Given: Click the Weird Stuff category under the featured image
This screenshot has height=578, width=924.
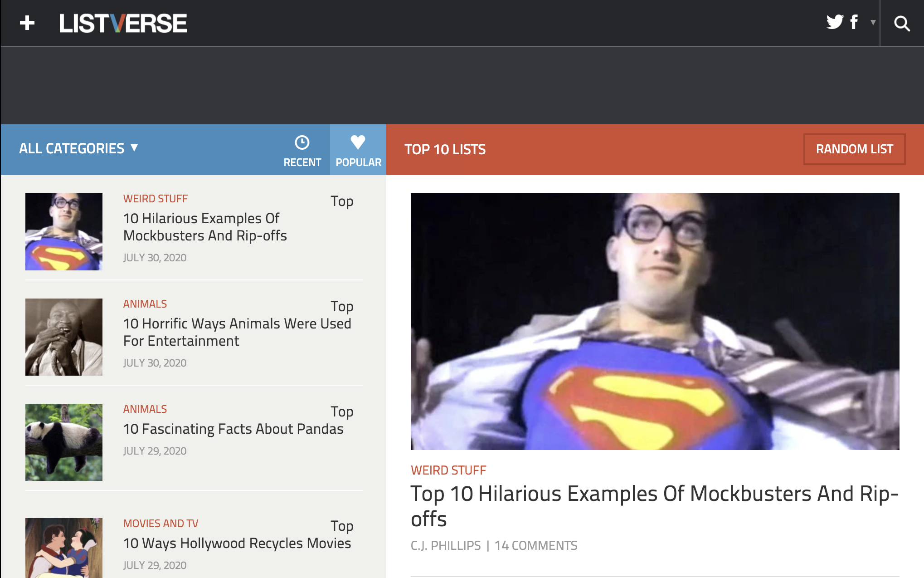Looking at the screenshot, I should pyautogui.click(x=448, y=470).
